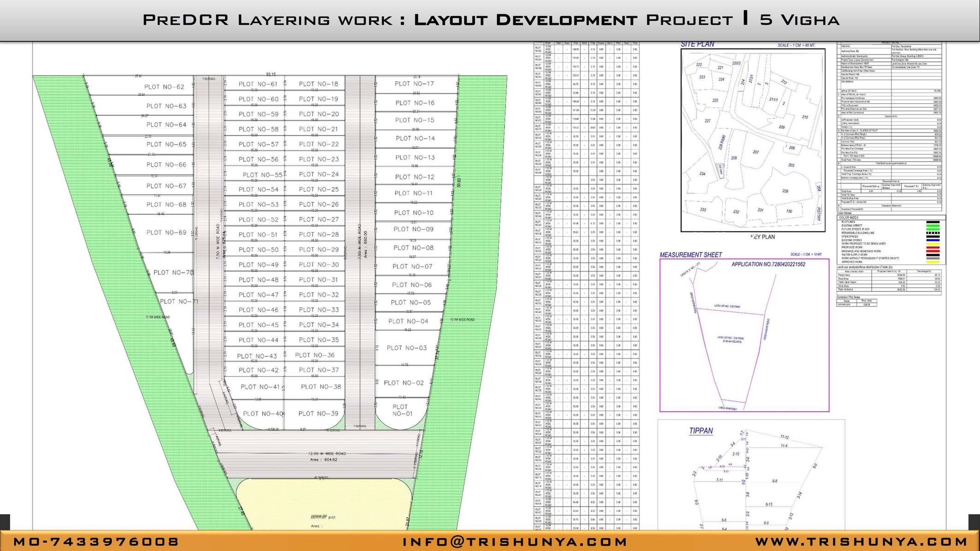The width and height of the screenshot is (980, 551).
Task: Select the PLOT NO-36 label
Action: point(315,355)
